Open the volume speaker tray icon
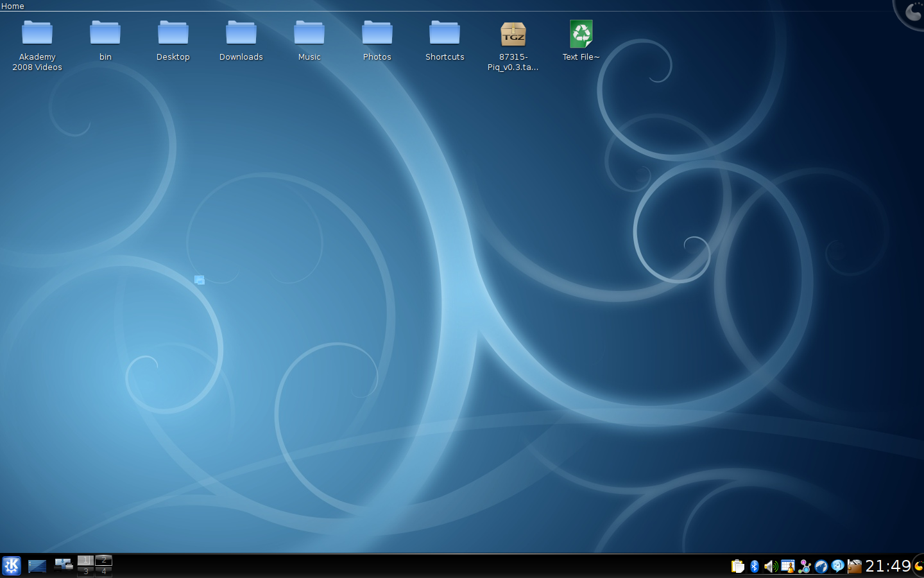This screenshot has width=924, height=578. 771,566
